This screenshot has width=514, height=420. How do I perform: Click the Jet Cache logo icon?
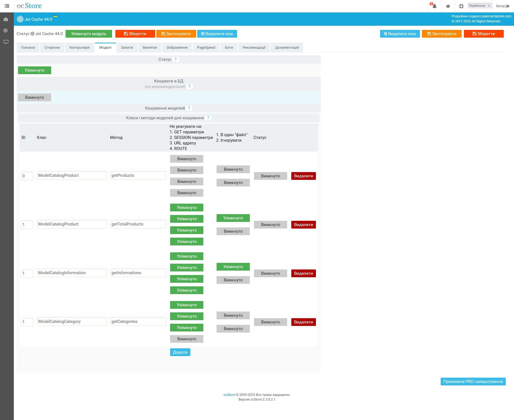(20, 19)
